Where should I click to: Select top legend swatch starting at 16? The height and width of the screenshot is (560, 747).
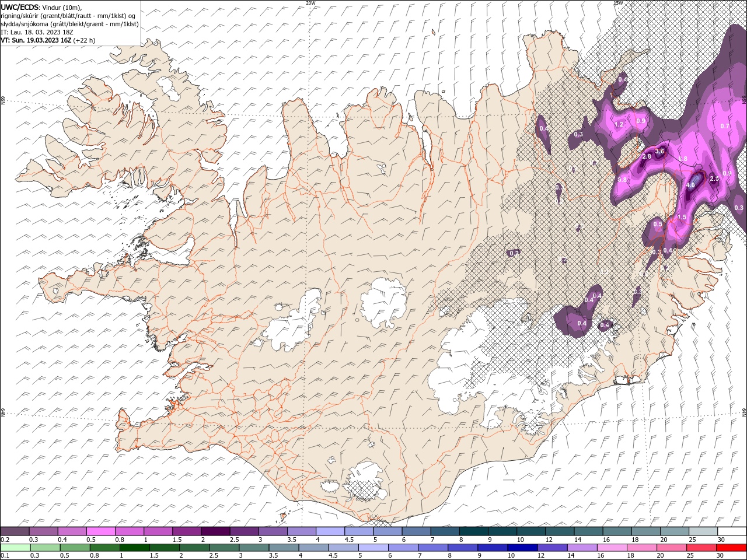616,531
